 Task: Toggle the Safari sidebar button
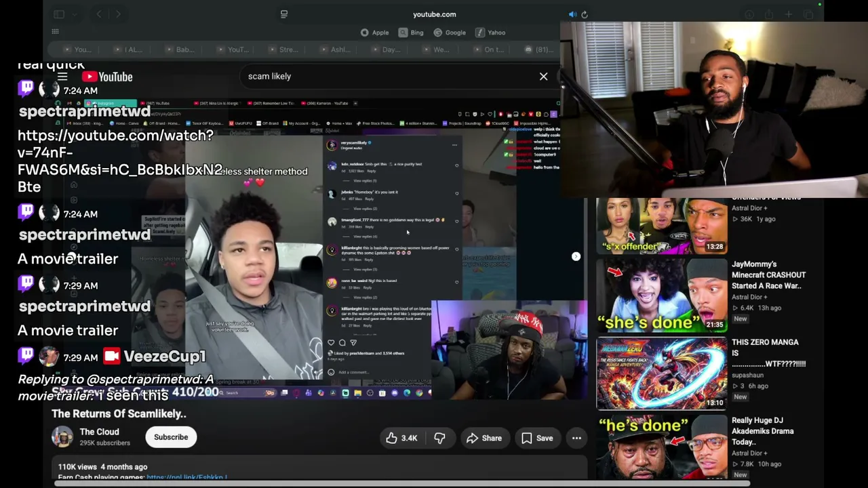(x=59, y=14)
